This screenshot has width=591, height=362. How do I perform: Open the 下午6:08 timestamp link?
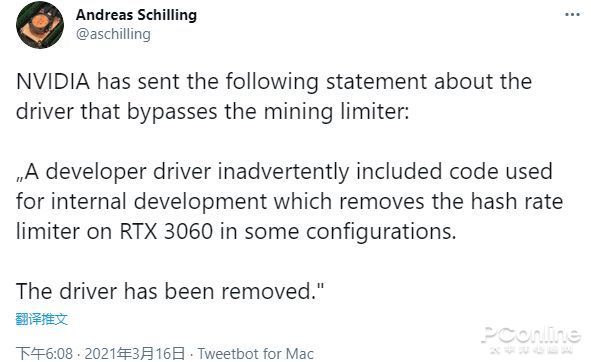coord(44,354)
